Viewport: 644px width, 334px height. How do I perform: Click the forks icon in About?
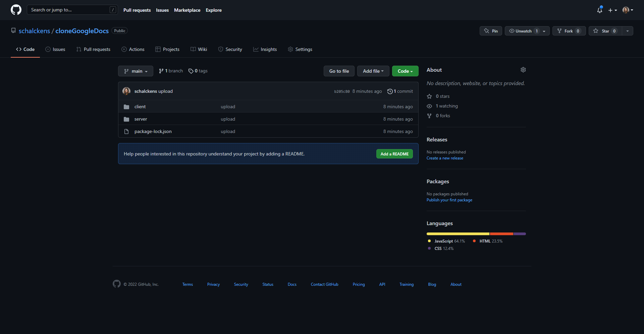(x=429, y=116)
